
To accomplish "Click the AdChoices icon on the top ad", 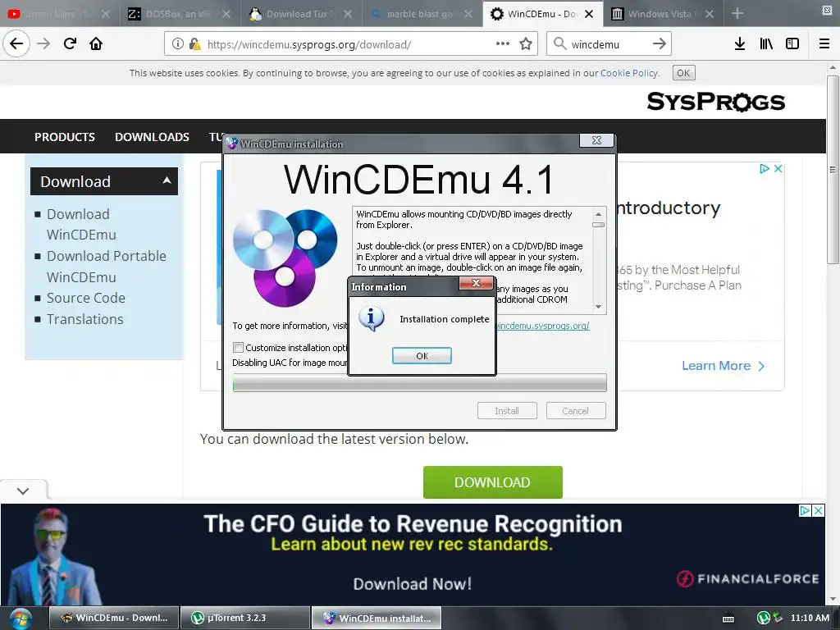I will click(765, 169).
